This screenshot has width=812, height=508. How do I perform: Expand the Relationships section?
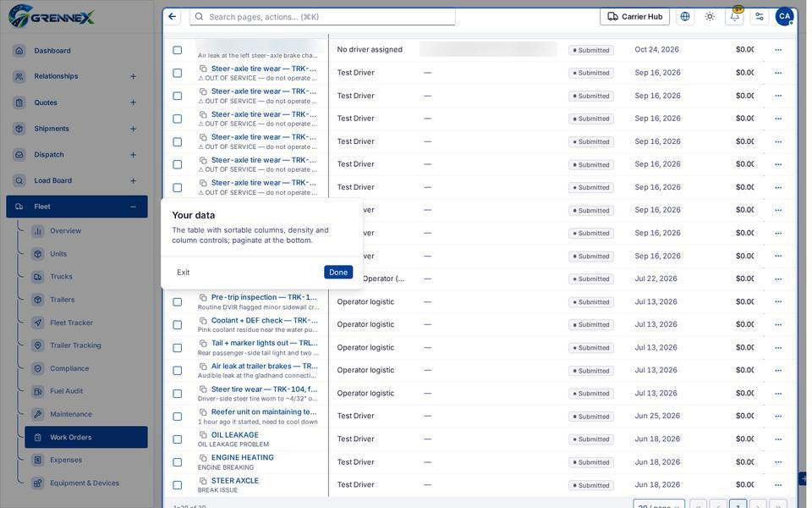click(x=133, y=76)
